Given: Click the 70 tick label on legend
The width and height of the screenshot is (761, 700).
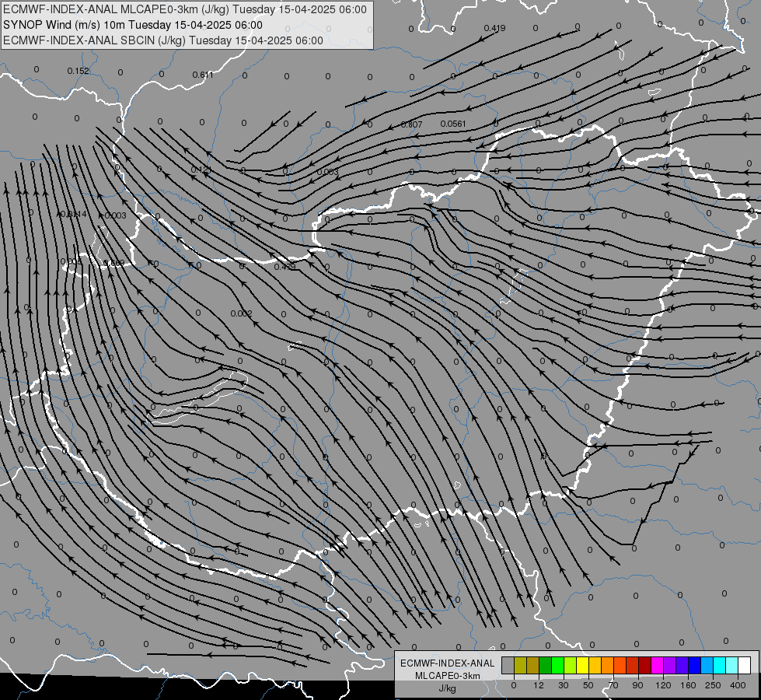Looking at the screenshot, I should tap(613, 685).
